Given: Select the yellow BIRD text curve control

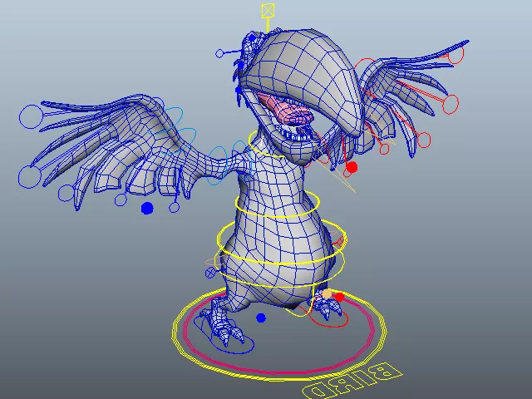Looking at the screenshot, I should coord(352,381).
